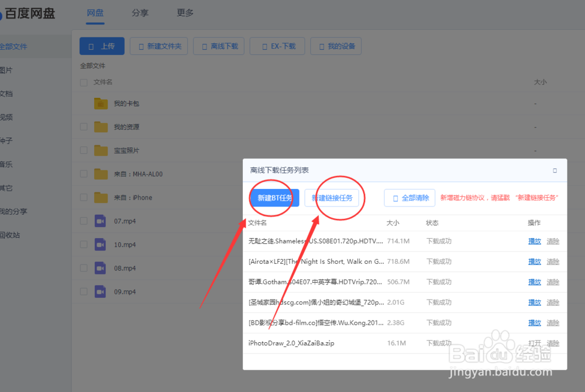Click the 新建链接任务 button

(x=332, y=198)
